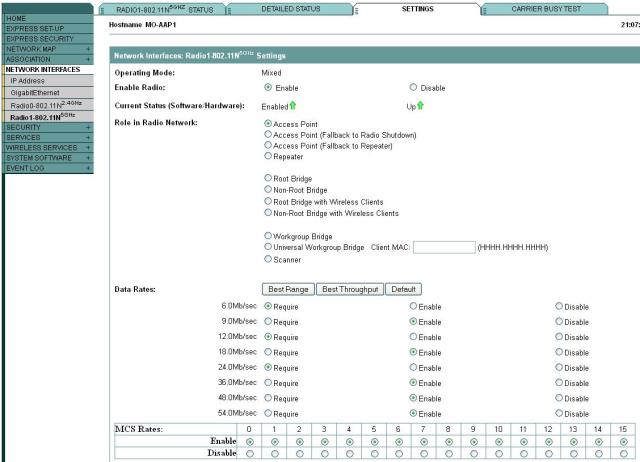Open GigabitEthernet interface link

click(36, 92)
